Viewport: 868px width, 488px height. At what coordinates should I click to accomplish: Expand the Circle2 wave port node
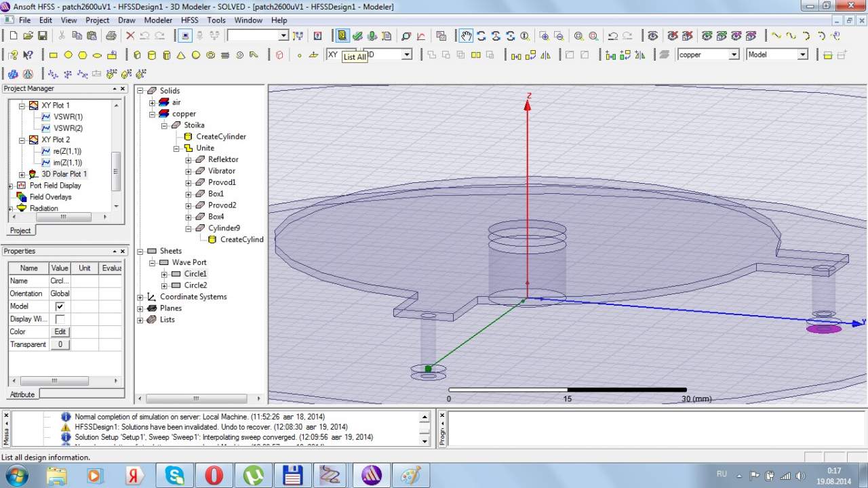pos(164,285)
